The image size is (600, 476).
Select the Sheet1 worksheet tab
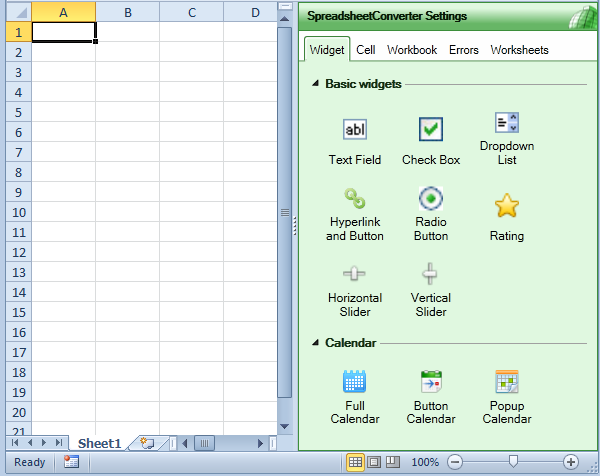pos(99,443)
